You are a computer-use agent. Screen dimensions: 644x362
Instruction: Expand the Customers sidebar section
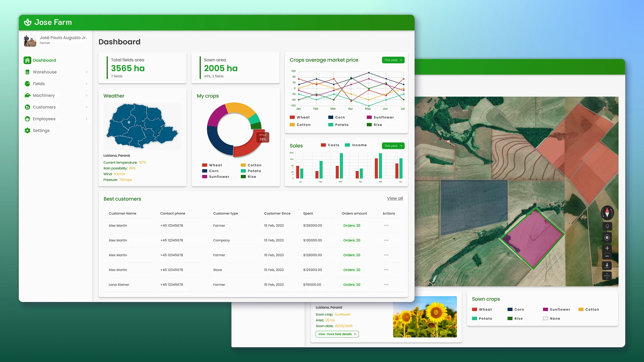[x=44, y=107]
